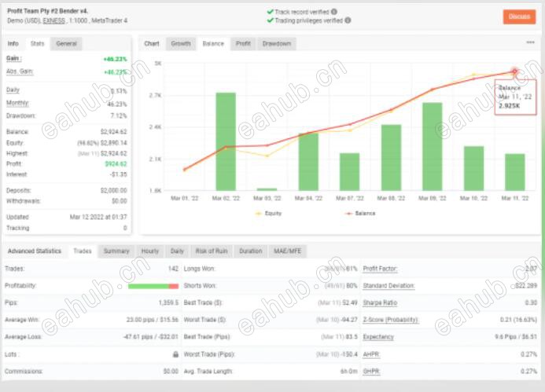Click the lock icon in Lots row
The height and width of the screenshot is (392, 545).
click(x=175, y=354)
